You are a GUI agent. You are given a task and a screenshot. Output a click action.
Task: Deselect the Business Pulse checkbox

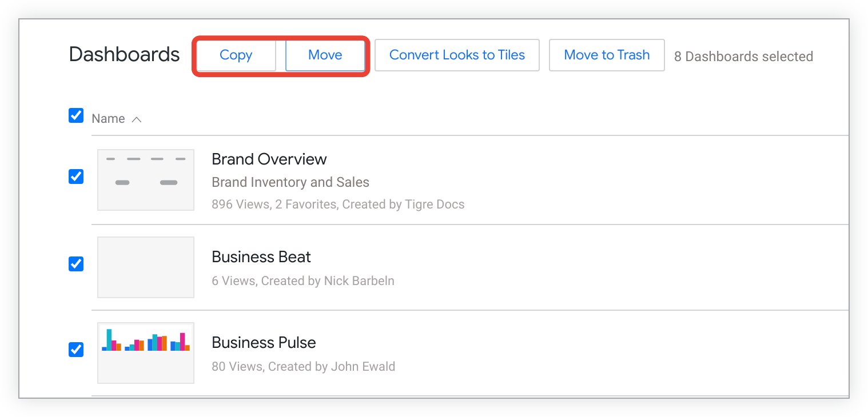(x=76, y=350)
